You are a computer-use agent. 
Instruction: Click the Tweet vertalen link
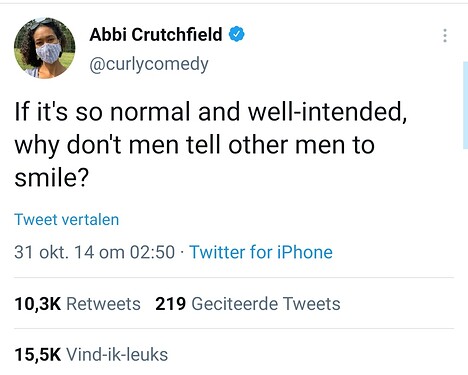click(67, 220)
